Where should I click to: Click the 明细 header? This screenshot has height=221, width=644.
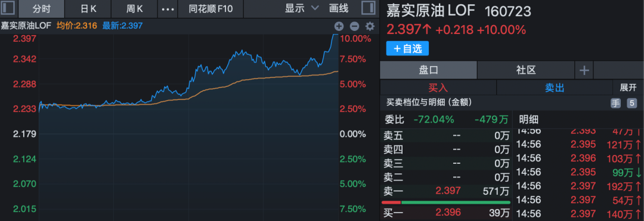click(528, 120)
